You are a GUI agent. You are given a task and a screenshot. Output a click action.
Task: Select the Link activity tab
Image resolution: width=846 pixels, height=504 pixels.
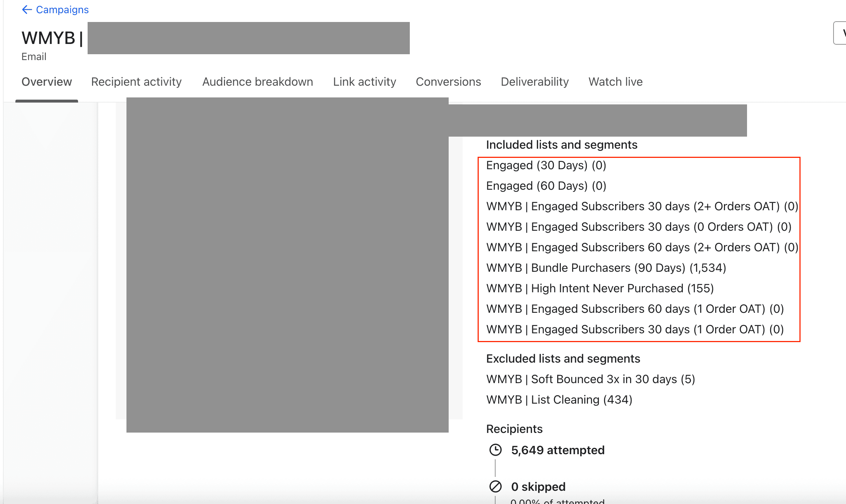[x=364, y=82]
